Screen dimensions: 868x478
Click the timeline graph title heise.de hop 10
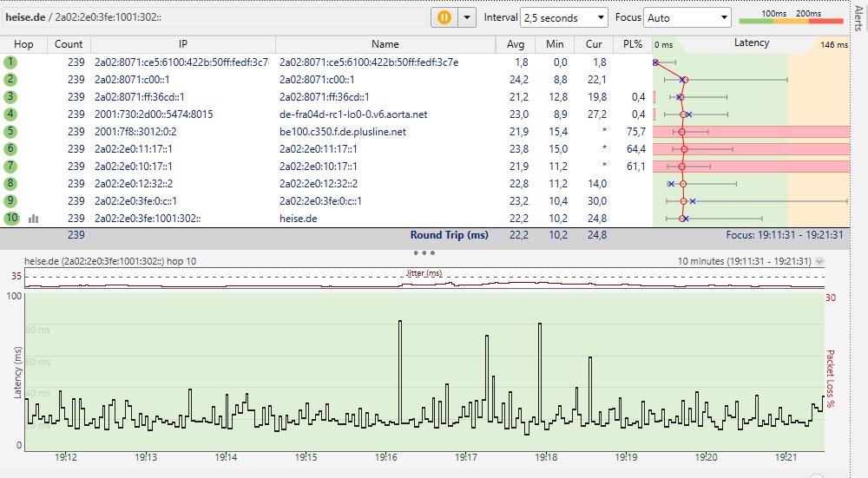point(110,261)
